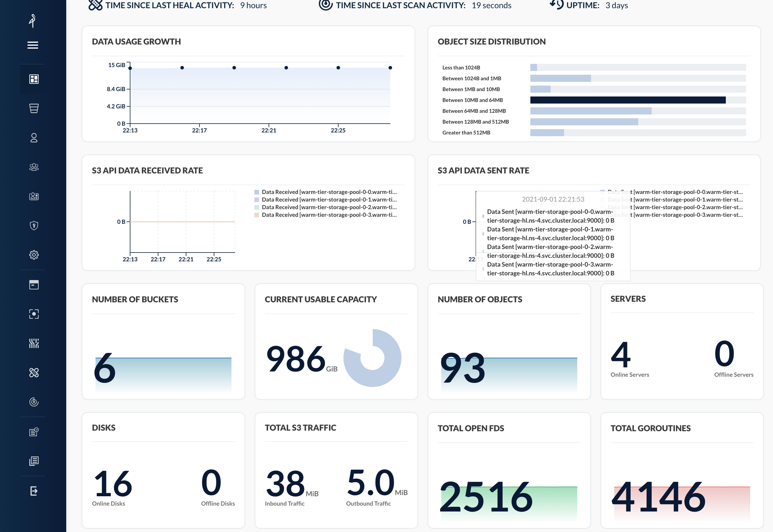This screenshot has width=773, height=532.
Task: Click the Logout exit icon
Action: pos(34,491)
